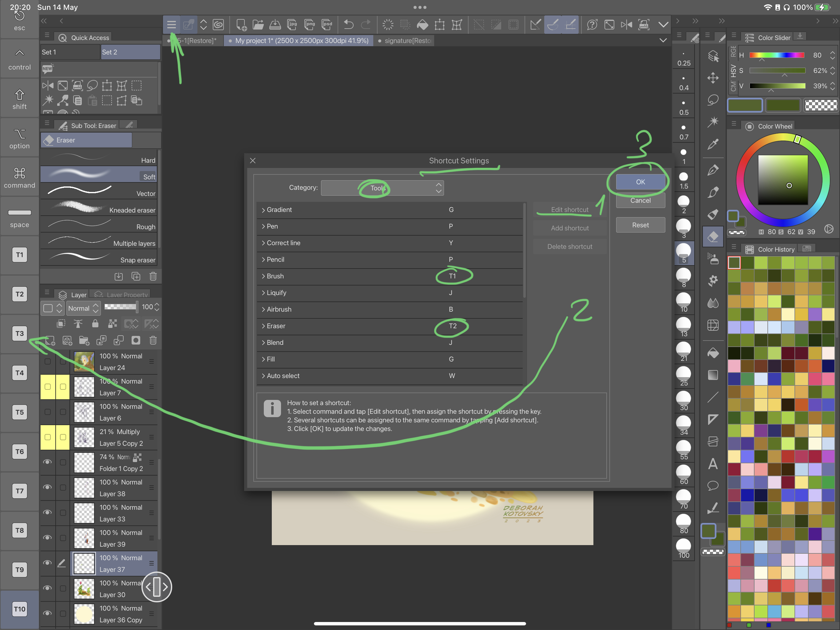Click the Reset button in dialog

coord(640,225)
